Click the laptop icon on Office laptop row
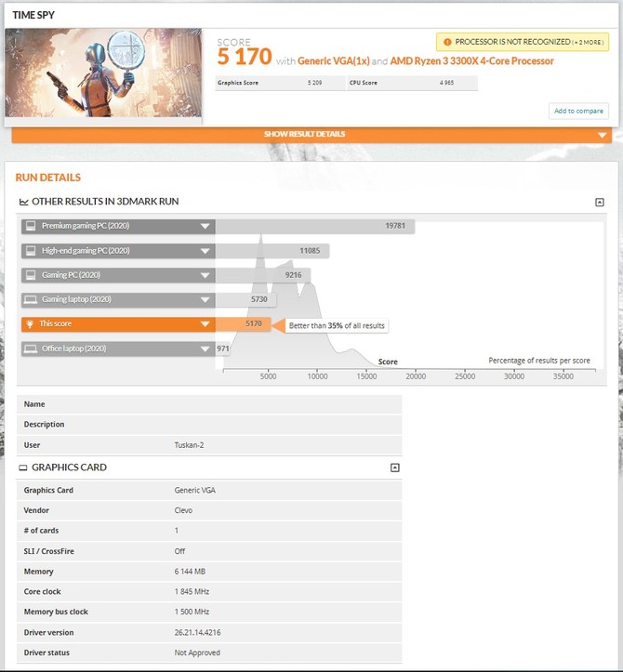This screenshot has width=623, height=672. click(31, 349)
